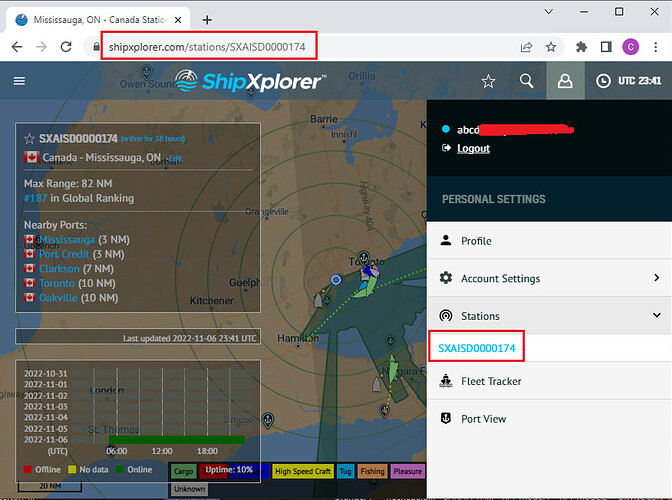Image resolution: width=672 pixels, height=500 pixels.
Task: Click the green Online legend swatch
Action: [x=120, y=469]
